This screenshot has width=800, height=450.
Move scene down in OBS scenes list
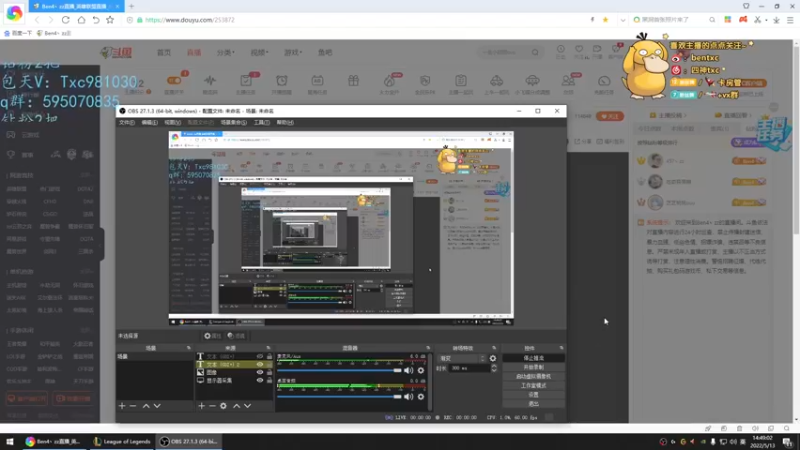coord(157,406)
